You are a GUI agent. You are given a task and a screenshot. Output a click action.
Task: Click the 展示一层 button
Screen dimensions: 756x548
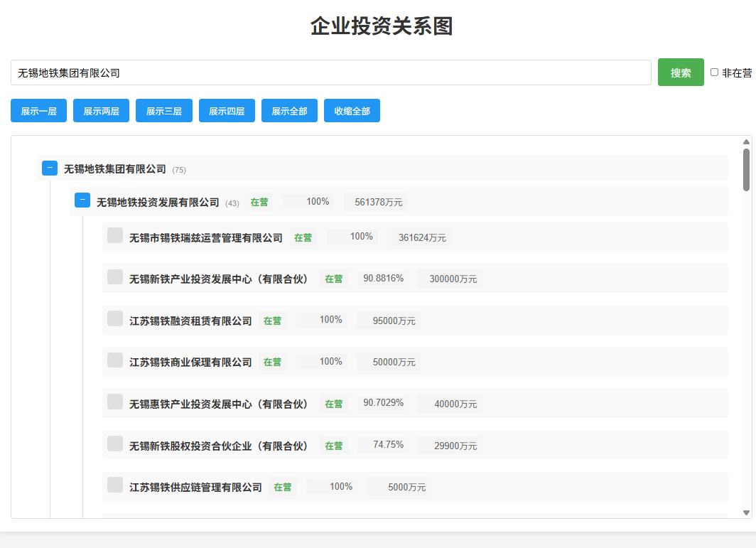(38, 111)
